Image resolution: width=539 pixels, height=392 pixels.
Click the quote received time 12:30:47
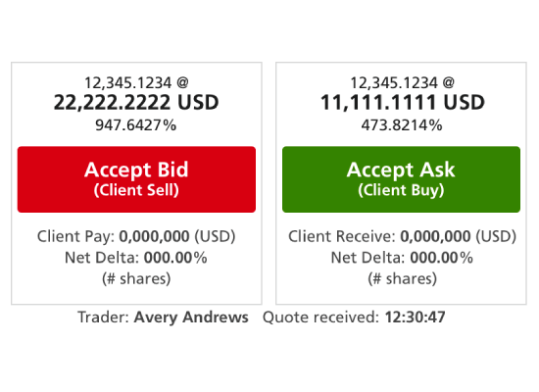tap(415, 318)
